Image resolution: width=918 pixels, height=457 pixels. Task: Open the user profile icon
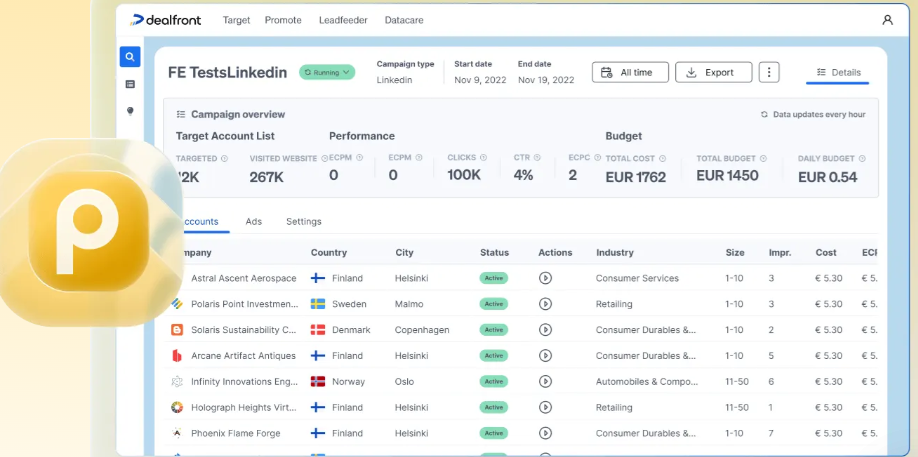click(887, 20)
